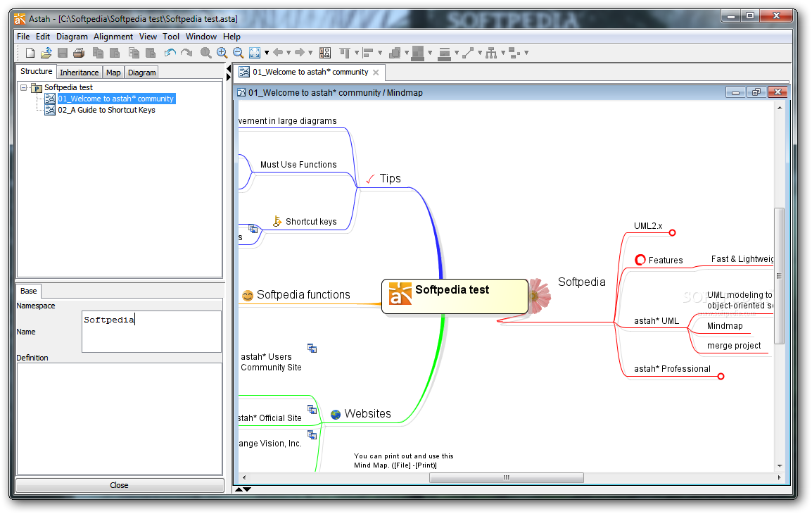Screen dimensions: 812x514
Task: Open the View menu
Action: coord(148,37)
